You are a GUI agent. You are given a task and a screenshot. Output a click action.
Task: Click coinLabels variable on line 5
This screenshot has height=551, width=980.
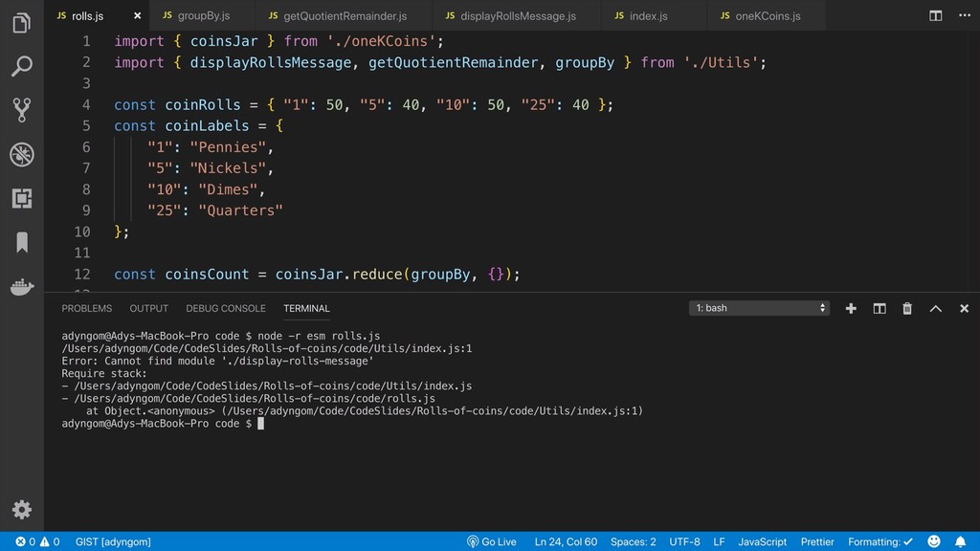pos(207,126)
